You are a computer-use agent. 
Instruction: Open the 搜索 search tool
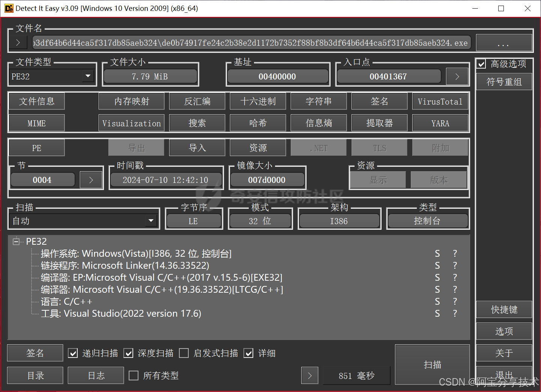197,123
